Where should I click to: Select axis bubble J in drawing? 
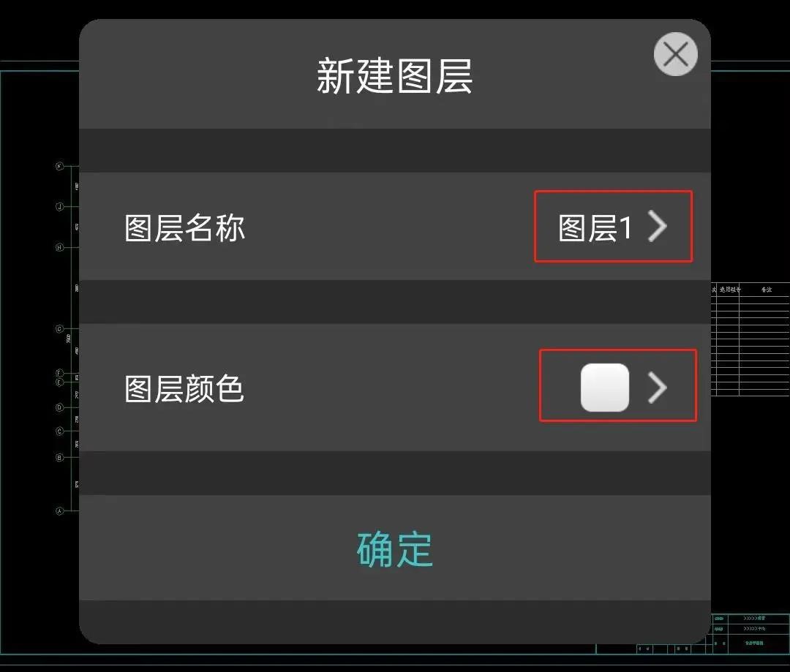(x=59, y=206)
